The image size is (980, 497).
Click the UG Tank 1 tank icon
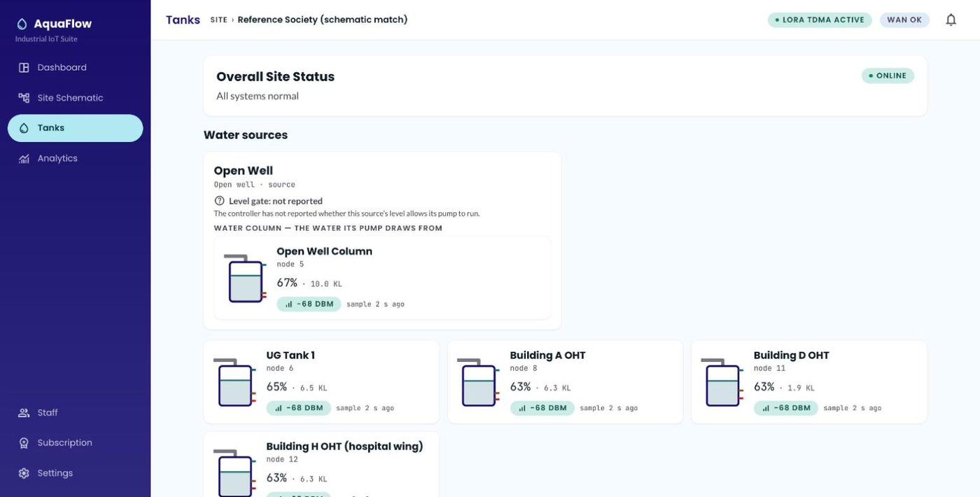pos(234,382)
